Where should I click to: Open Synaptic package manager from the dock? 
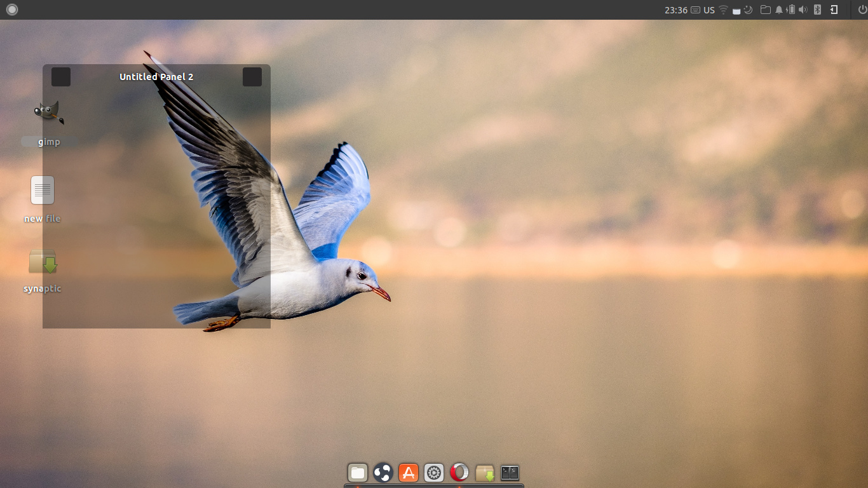(x=484, y=472)
